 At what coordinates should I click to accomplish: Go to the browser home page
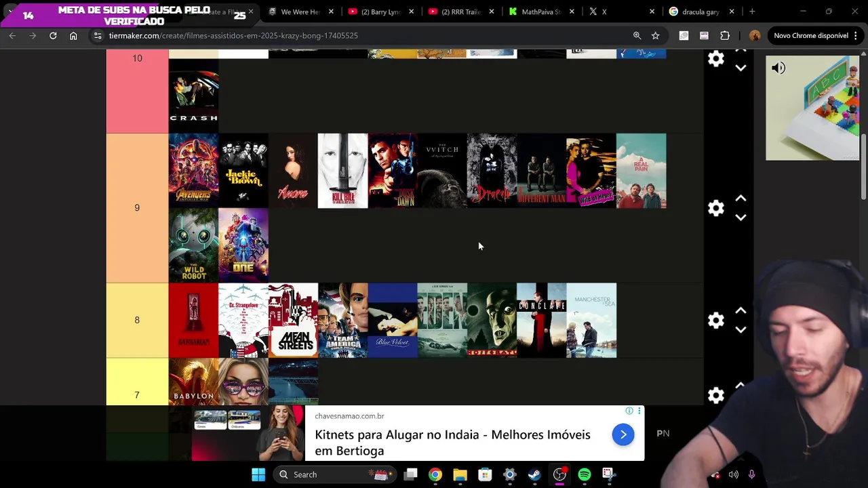73,35
